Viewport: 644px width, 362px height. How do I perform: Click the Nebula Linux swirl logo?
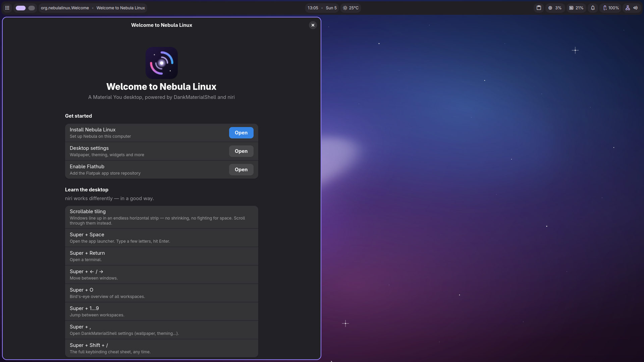click(x=162, y=63)
